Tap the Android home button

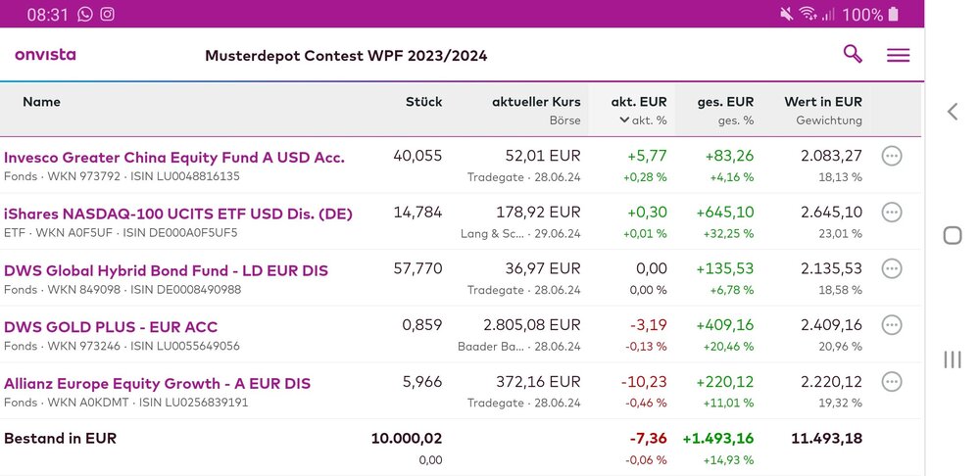click(952, 235)
